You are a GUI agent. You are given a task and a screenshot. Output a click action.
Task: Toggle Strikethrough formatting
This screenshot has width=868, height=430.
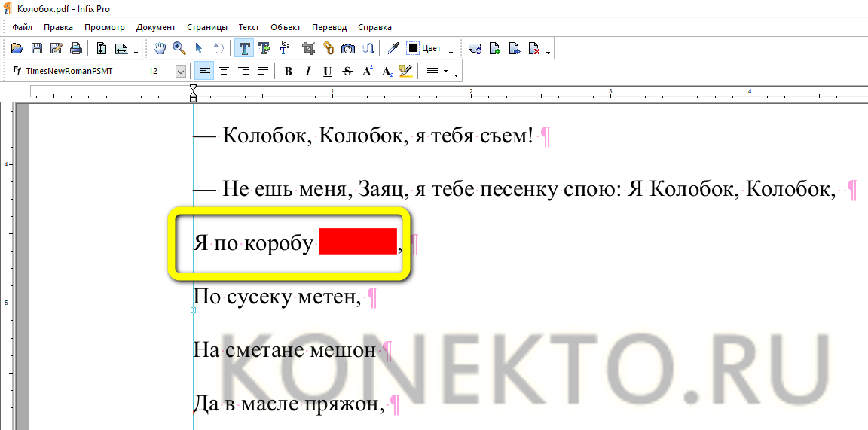[x=347, y=71]
